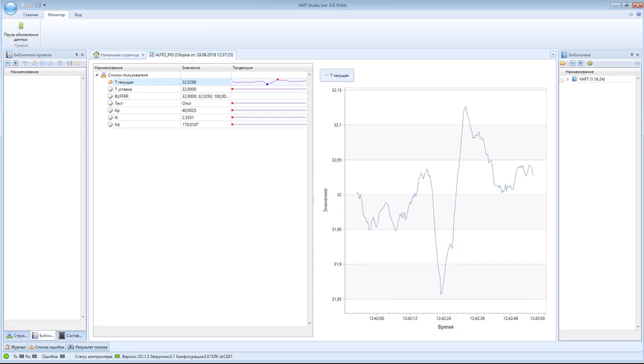
Task: Select the Тест variable row
Action: (200, 103)
